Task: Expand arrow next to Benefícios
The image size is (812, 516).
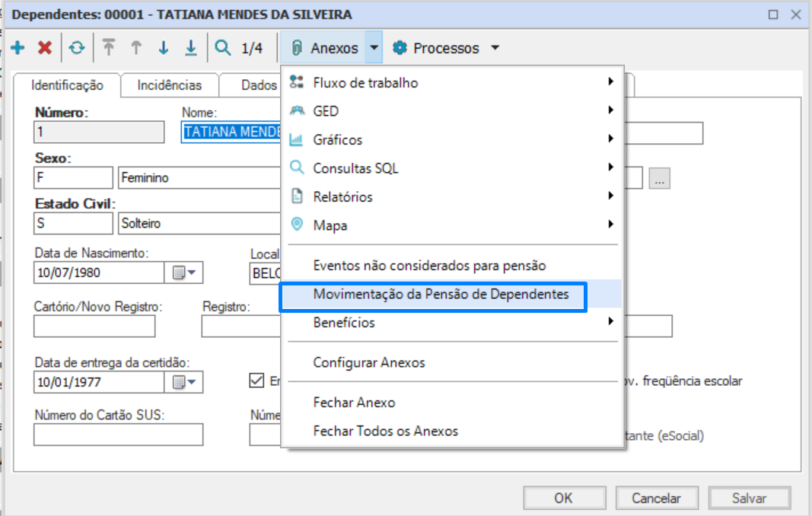Action: point(611,321)
